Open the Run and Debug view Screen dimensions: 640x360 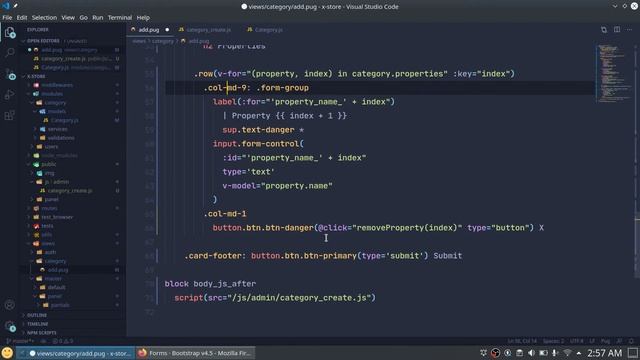tap(9, 95)
